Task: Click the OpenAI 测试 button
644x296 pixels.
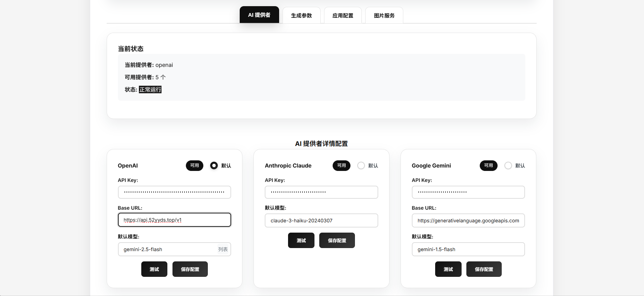Action: click(x=154, y=269)
